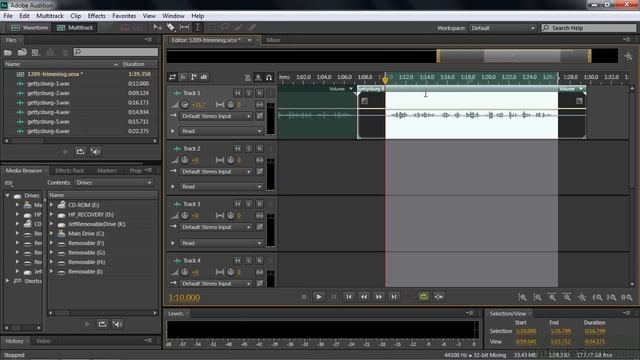Screen dimensions: 640x360
Task: Click the New File icon in Files panel
Action: (36, 52)
